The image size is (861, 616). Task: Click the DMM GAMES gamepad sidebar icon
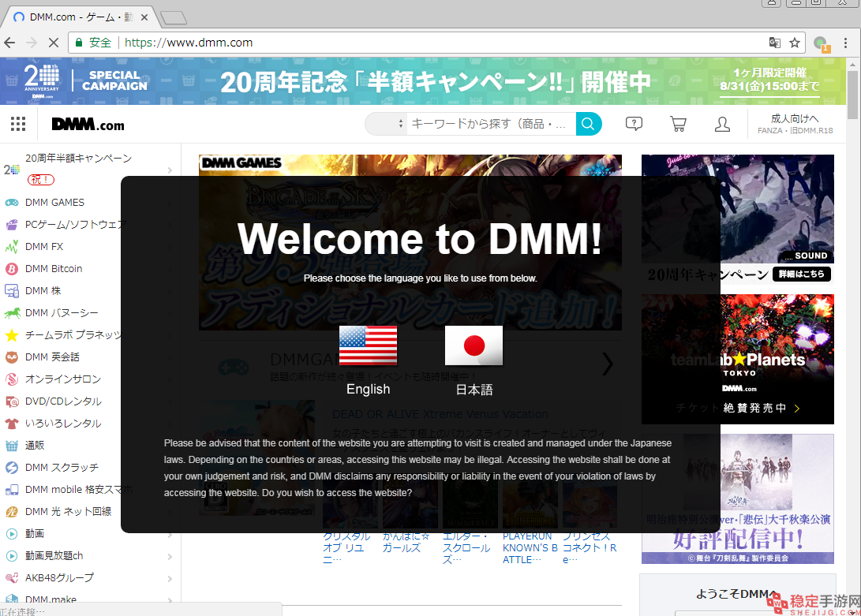click(12, 203)
